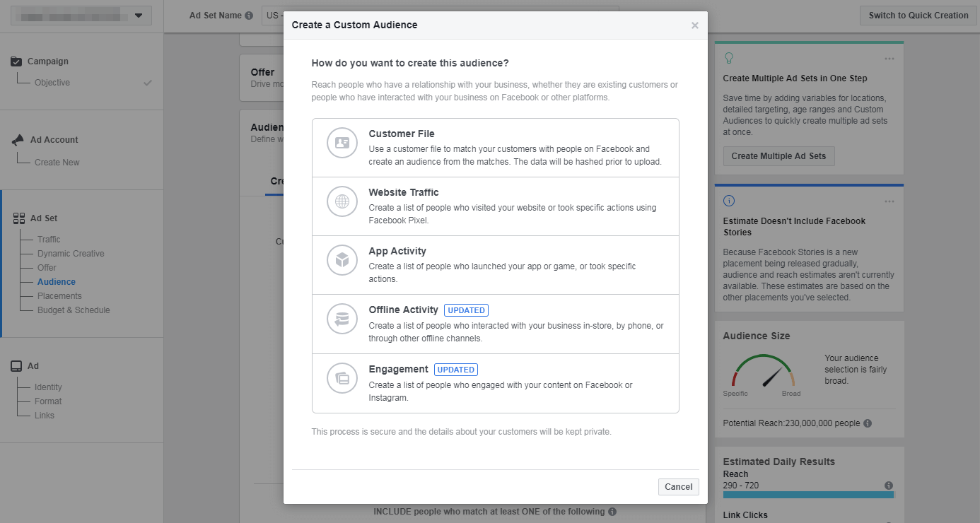Go to Objective in sidebar
The height and width of the screenshot is (523, 980).
(52, 83)
